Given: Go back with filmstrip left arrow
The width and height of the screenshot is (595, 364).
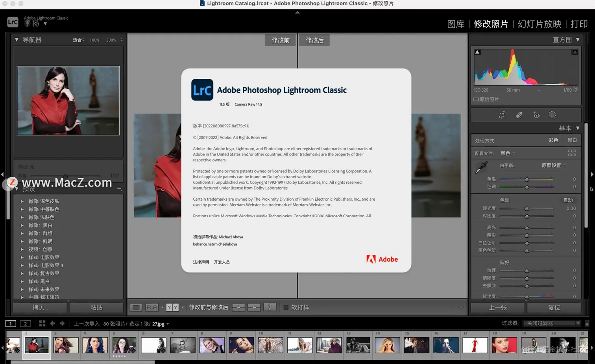Looking at the screenshot, I should 52,323.
